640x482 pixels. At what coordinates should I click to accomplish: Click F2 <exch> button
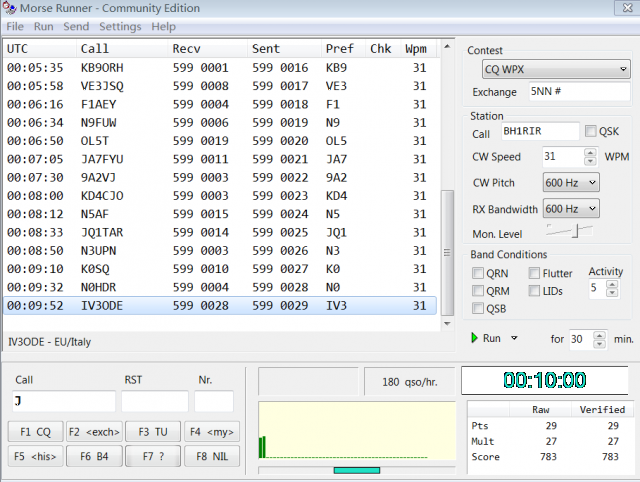point(94,432)
